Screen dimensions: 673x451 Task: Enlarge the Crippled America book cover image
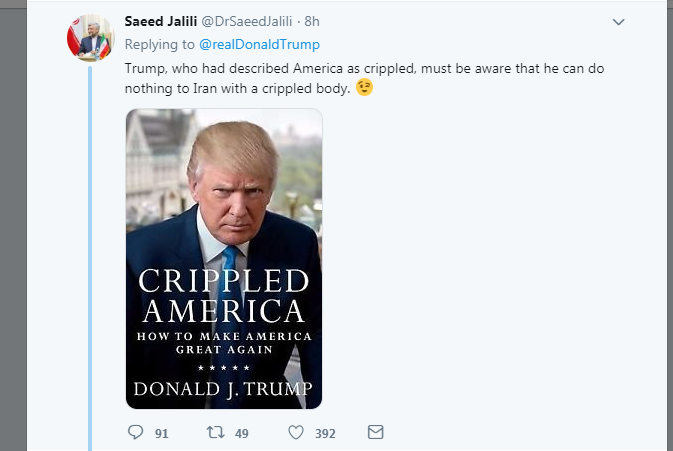click(x=224, y=259)
